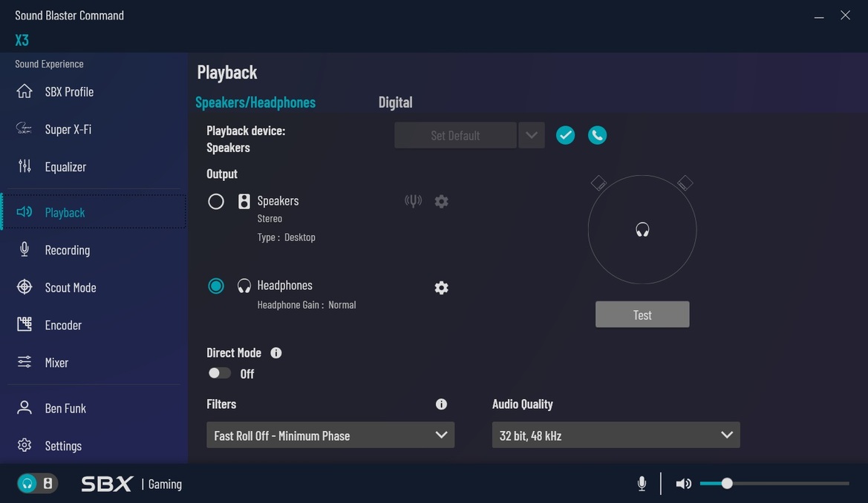Screen dimensions: 868x503
Task: Click the Settings gear icon in sidebar
Action: (x=25, y=445)
